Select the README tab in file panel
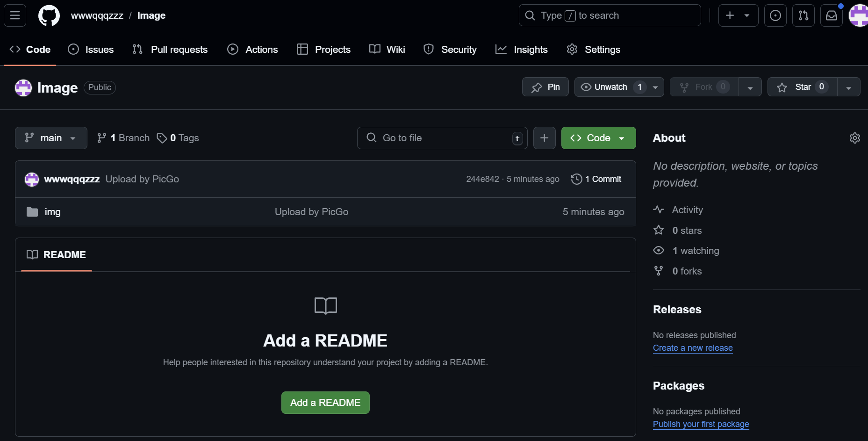This screenshot has width=868, height=441. tap(57, 255)
